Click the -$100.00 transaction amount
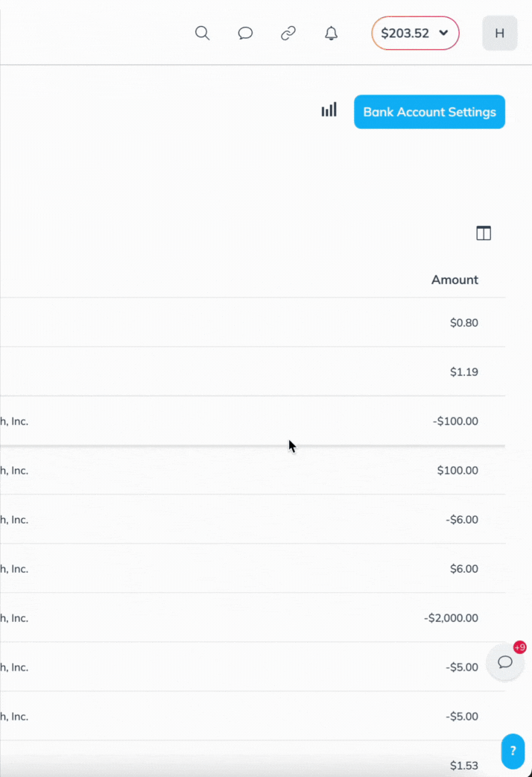The width and height of the screenshot is (532, 777). (455, 421)
